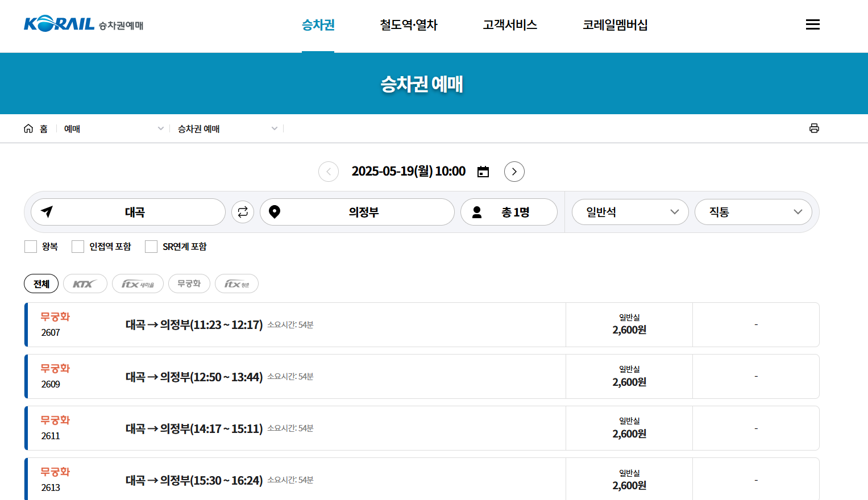Select 일반실 2,600원 for train 2609
This screenshot has height=500, width=868.
click(629, 377)
